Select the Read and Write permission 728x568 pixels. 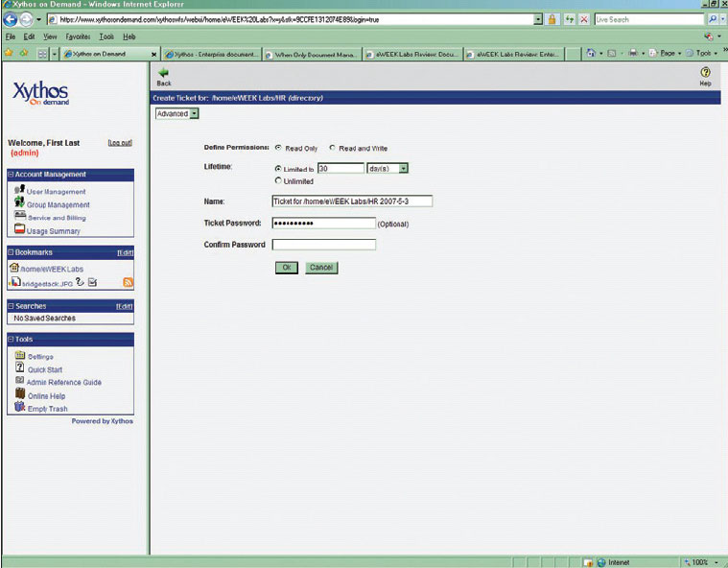(x=332, y=148)
